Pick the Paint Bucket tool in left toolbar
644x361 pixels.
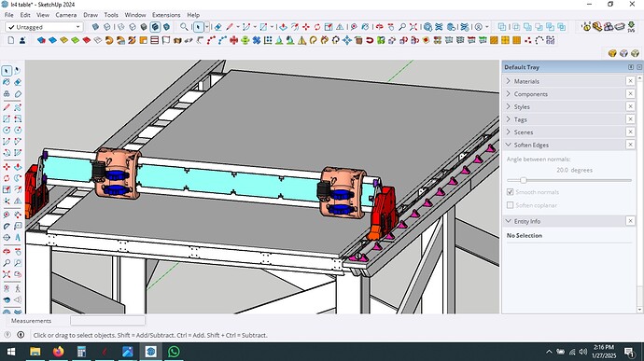tap(7, 82)
